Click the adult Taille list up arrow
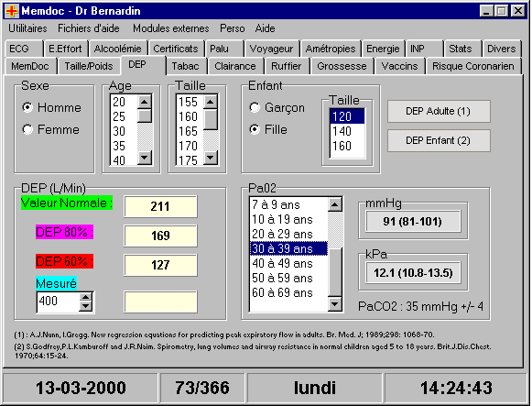The height and width of the screenshot is (406, 532). click(211, 102)
